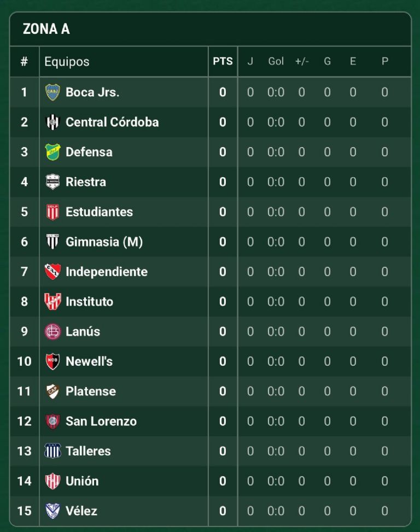
Task: Click the Defensa team shield icon
Action: pyautogui.click(x=52, y=152)
